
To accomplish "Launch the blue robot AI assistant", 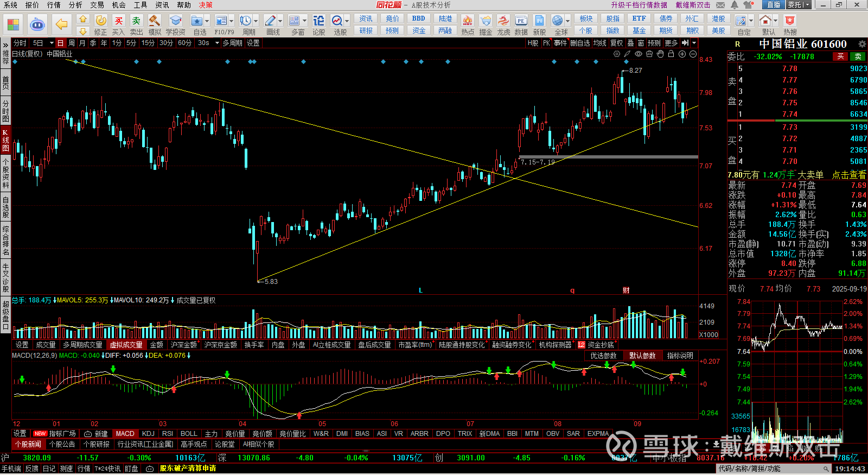I will [x=37, y=24].
